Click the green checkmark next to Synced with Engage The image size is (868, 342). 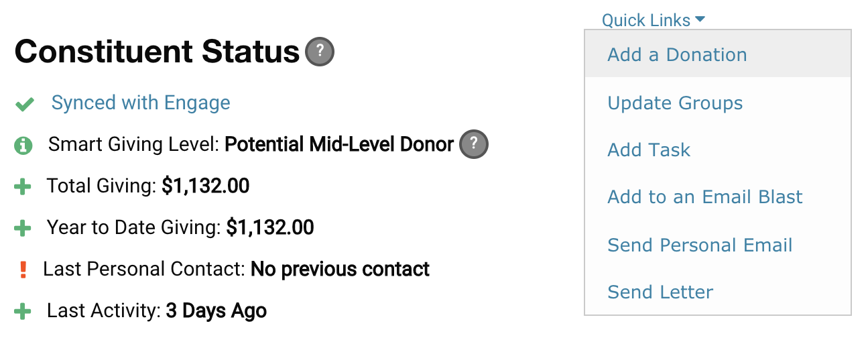(25, 104)
